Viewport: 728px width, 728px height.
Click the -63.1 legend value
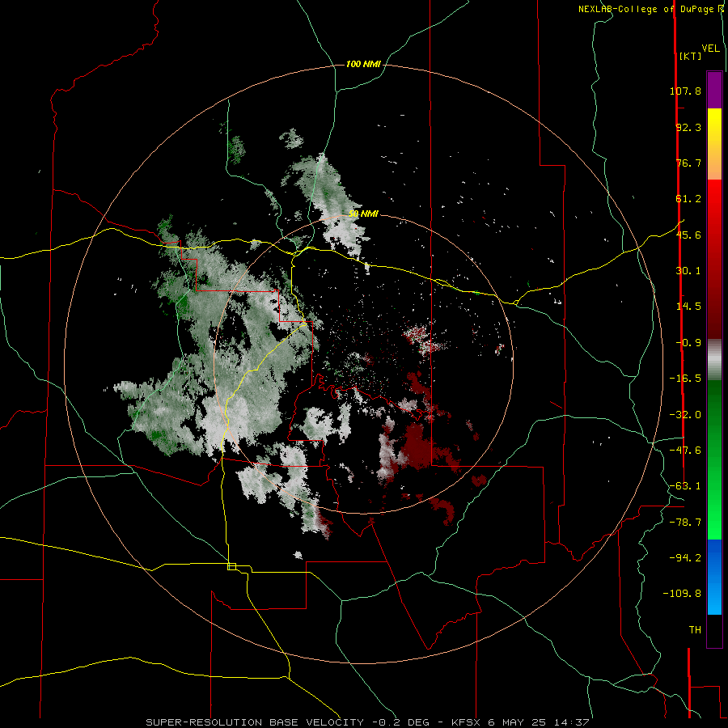pos(685,486)
